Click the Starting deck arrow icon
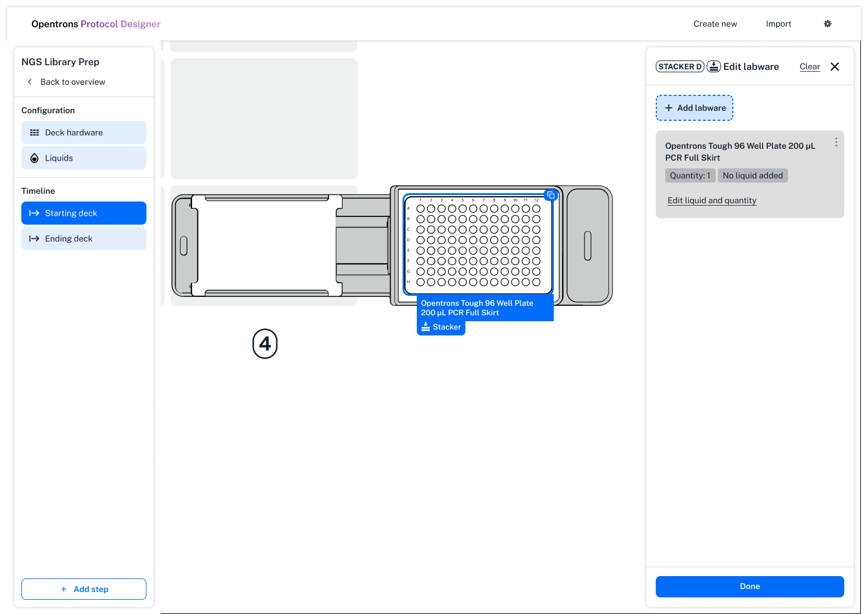The image size is (868, 614). (34, 213)
